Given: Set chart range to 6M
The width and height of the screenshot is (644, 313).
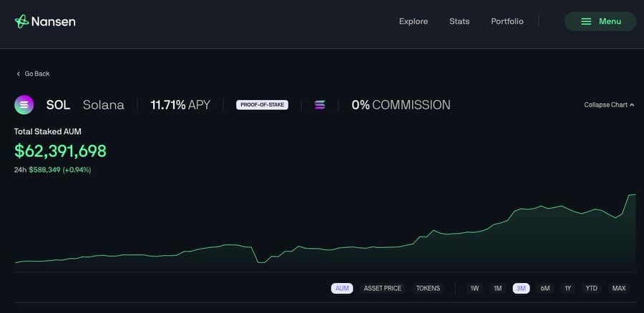Looking at the screenshot, I should 545,289.
